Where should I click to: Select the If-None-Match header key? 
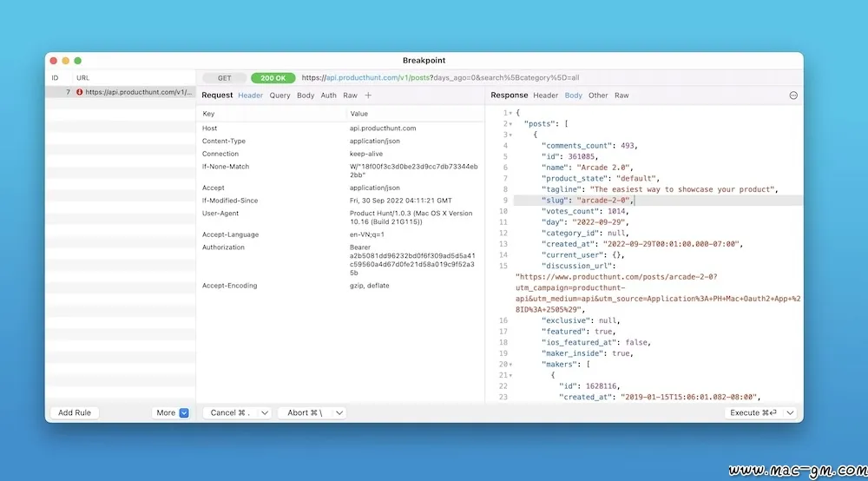point(226,167)
